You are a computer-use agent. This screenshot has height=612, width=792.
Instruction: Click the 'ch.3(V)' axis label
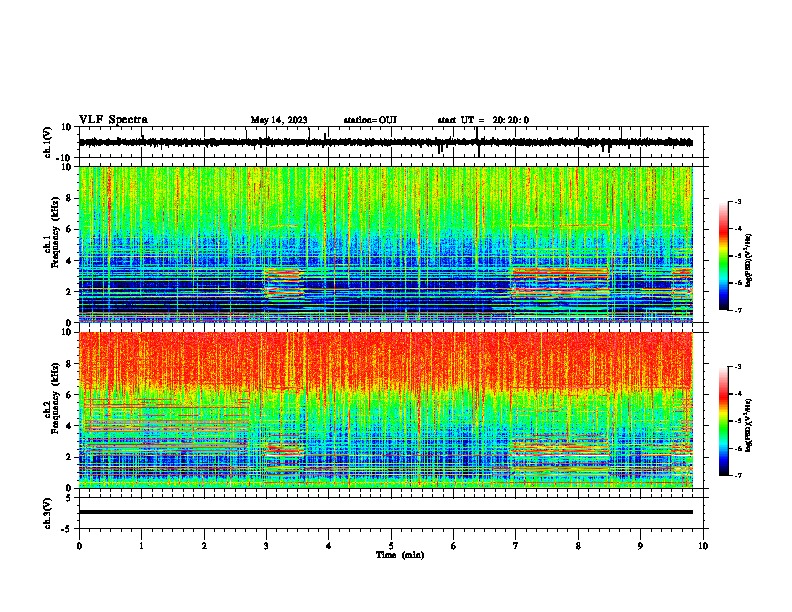point(48,513)
